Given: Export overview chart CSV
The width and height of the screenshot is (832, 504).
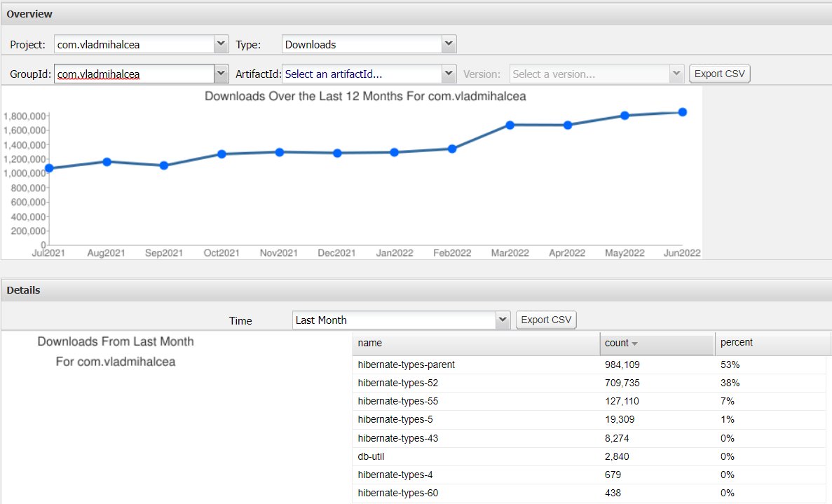Looking at the screenshot, I should tap(720, 74).
